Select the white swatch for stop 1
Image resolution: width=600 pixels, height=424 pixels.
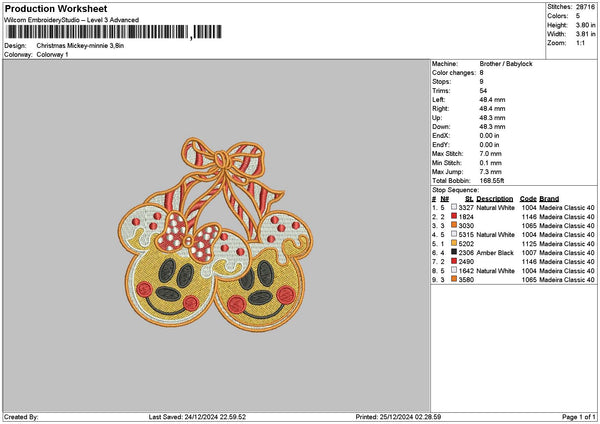(454, 207)
